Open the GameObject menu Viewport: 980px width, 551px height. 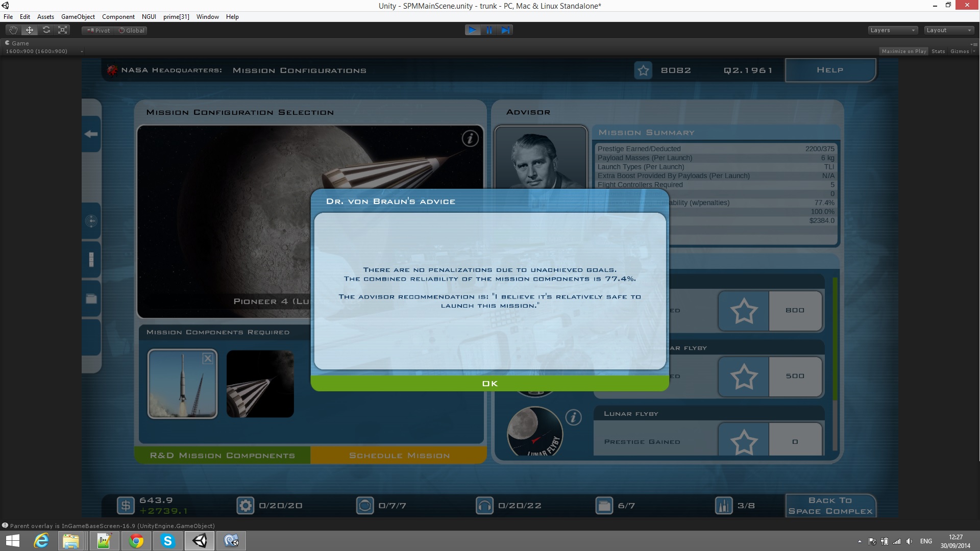click(x=78, y=17)
